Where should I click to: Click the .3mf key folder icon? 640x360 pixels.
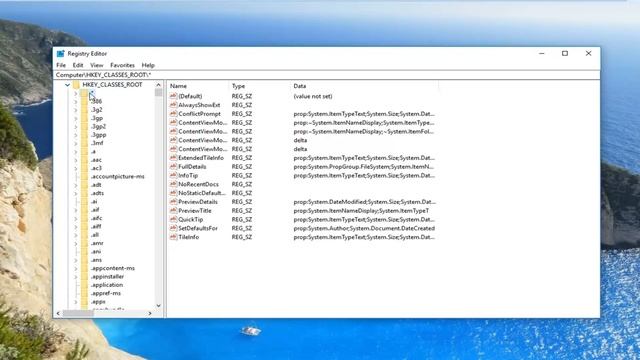(x=84, y=143)
